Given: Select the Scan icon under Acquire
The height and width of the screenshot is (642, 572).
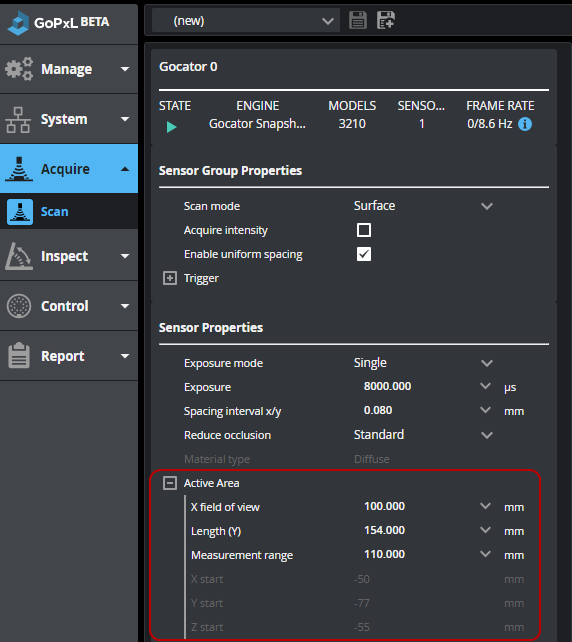Looking at the screenshot, I should [x=20, y=212].
